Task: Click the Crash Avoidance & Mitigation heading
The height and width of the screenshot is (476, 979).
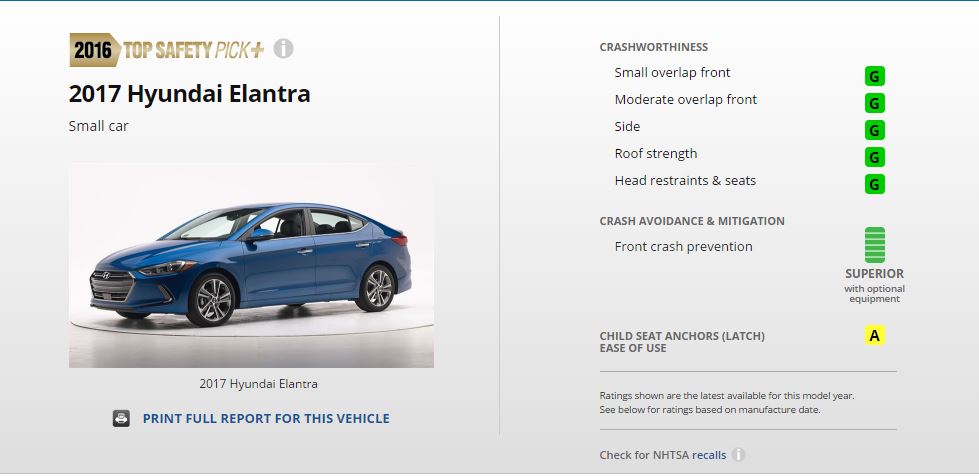Action: click(x=692, y=221)
